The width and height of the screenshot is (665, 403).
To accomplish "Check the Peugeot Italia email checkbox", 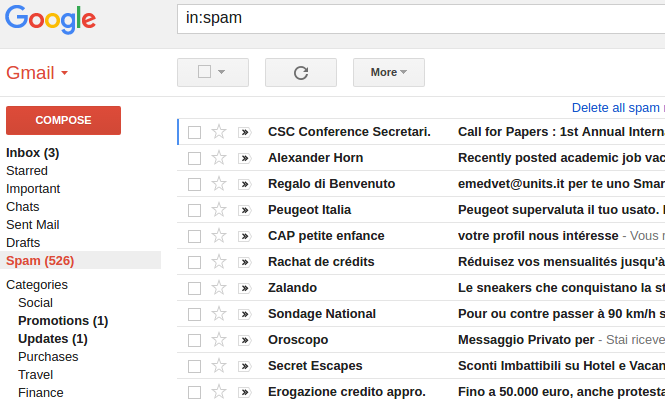I will [x=194, y=210].
